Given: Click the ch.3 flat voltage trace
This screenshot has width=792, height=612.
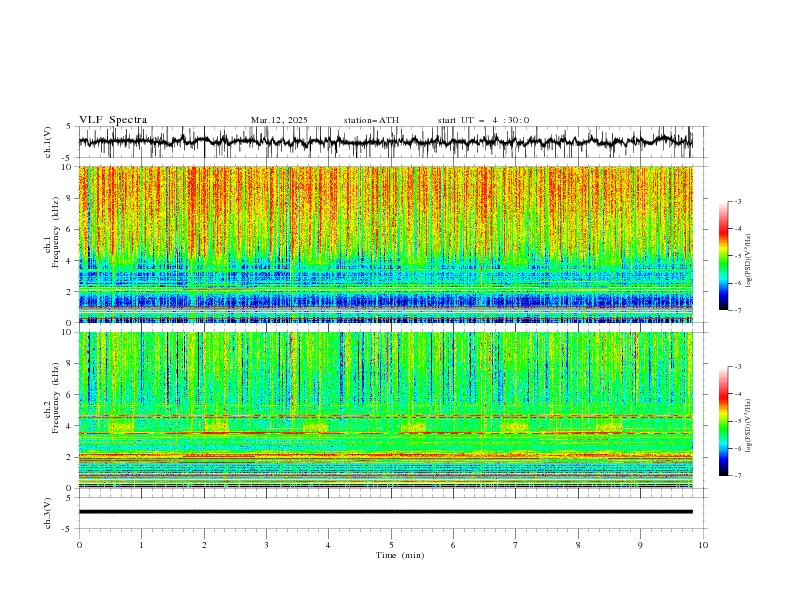Looking at the screenshot, I should point(386,512).
